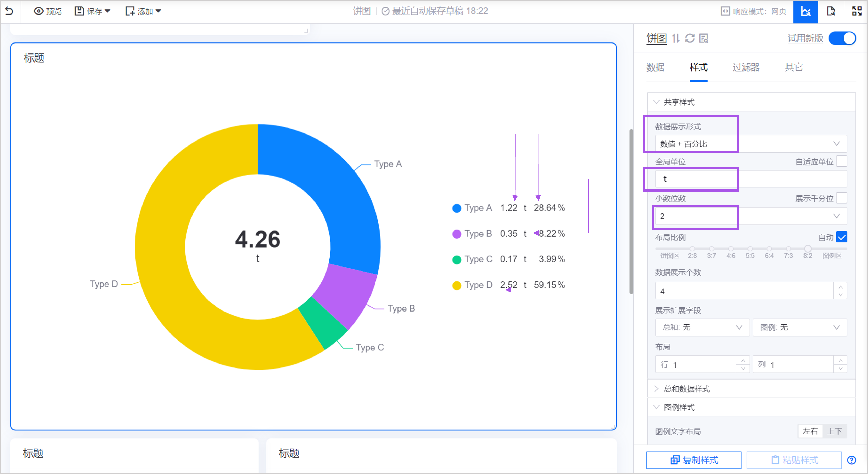The image size is (868, 474).
Task: Click the help question mark icon
Action: (851, 460)
